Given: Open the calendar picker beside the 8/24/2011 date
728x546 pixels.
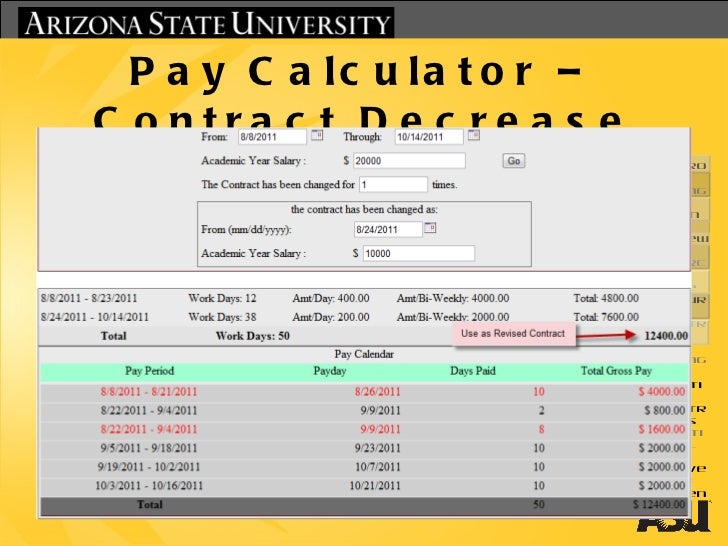Looking at the screenshot, I should (430, 228).
